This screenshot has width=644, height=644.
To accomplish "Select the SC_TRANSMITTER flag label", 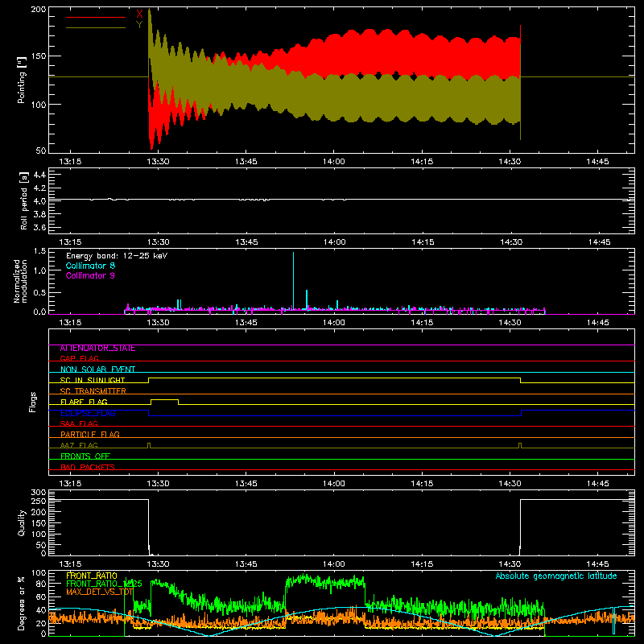I will tap(93, 391).
